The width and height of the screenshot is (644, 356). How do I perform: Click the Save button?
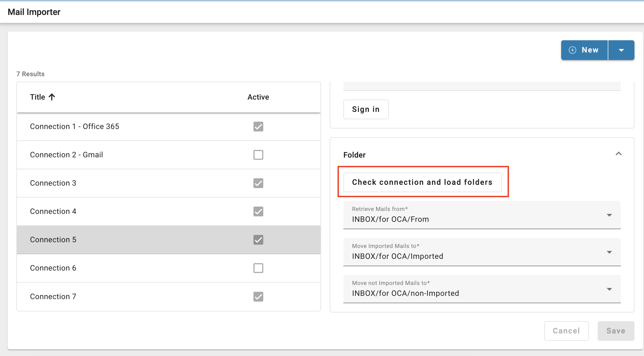(x=616, y=331)
